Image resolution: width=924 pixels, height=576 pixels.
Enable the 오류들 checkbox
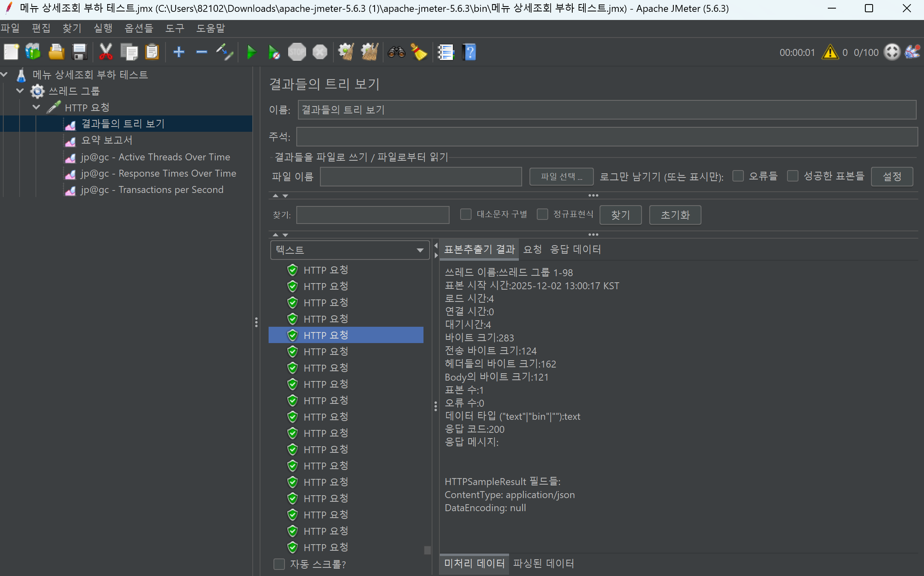click(x=738, y=176)
